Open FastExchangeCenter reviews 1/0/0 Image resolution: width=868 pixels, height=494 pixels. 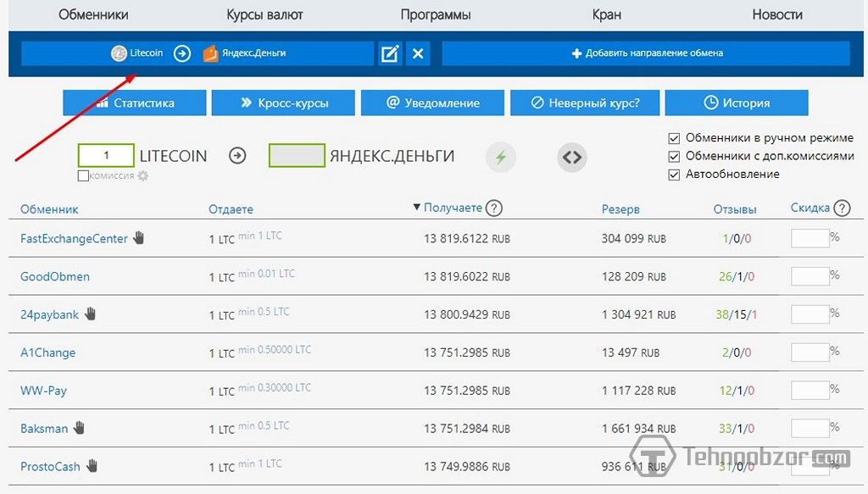click(x=737, y=239)
